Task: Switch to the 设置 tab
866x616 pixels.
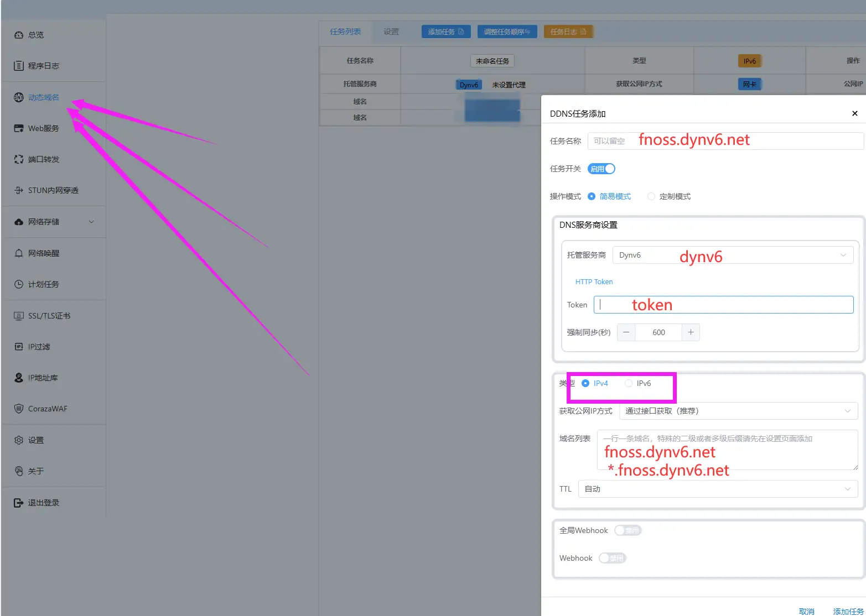Action: (x=391, y=32)
